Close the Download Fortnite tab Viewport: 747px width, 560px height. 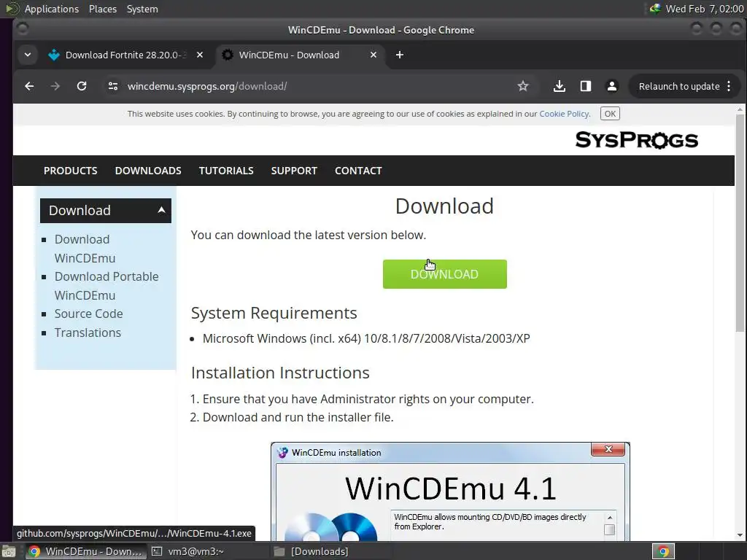[x=200, y=55]
